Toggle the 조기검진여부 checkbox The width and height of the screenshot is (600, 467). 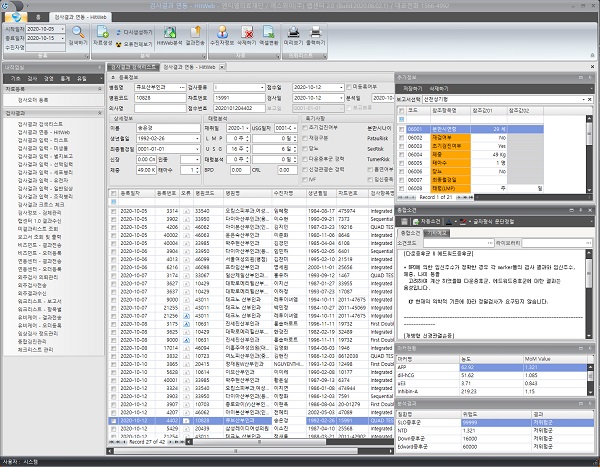(x=305, y=127)
